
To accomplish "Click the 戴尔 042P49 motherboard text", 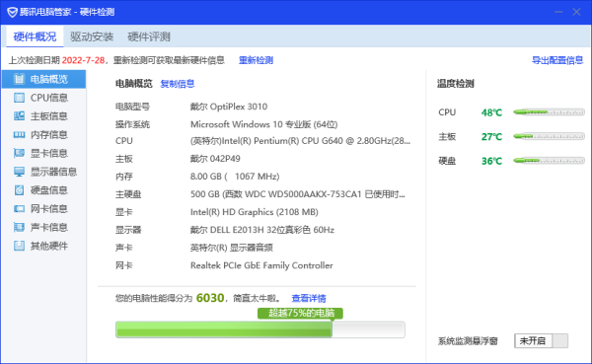I will pos(215,158).
